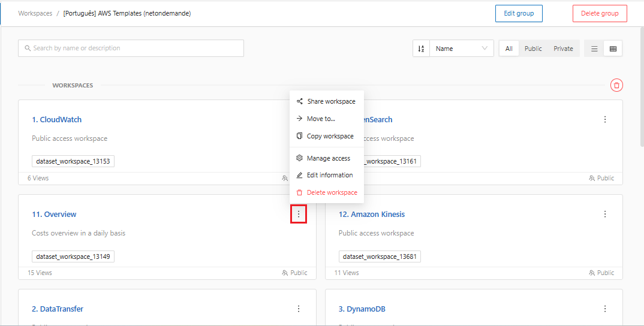Click the Edit group button
Image resolution: width=644 pixels, height=326 pixels.
519,14
